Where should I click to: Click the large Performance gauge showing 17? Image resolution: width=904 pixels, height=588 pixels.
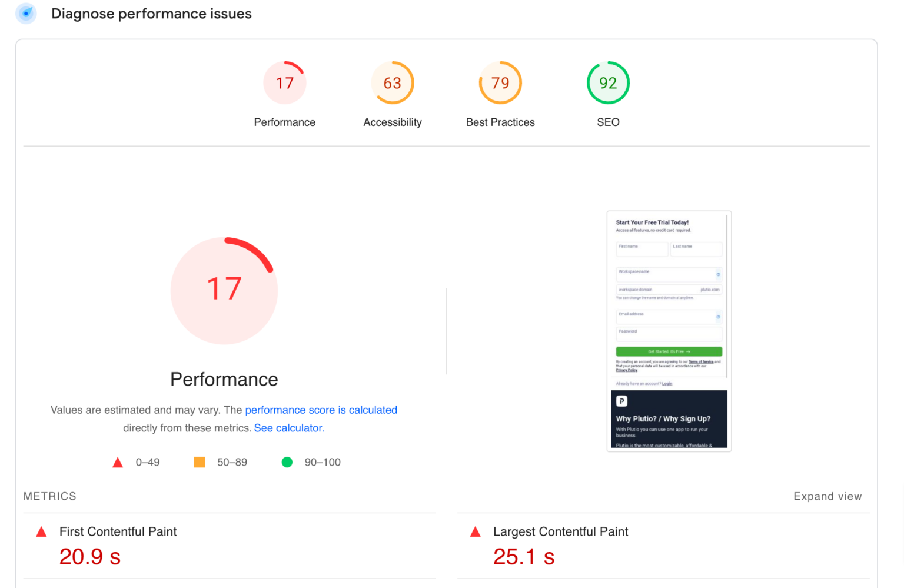224,290
